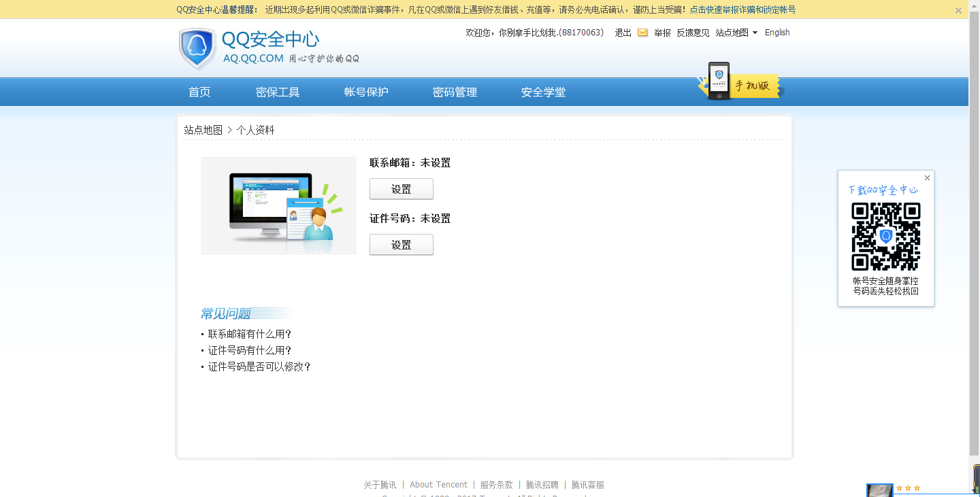Open the 反馈意见 feedback link
The height and width of the screenshot is (497, 980).
tap(693, 33)
